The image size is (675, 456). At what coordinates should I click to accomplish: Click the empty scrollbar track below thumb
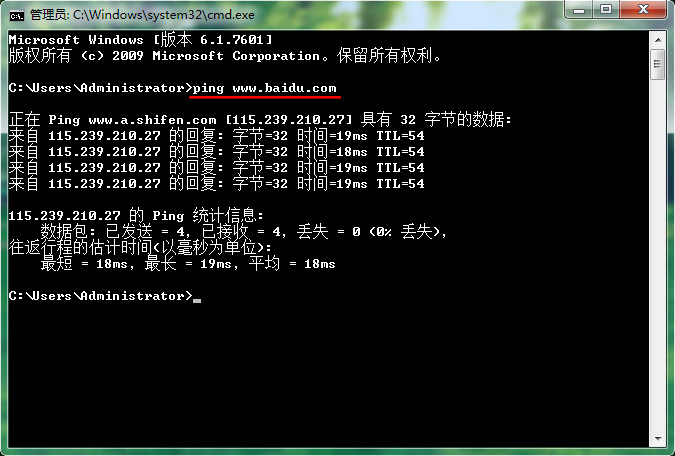click(658, 254)
